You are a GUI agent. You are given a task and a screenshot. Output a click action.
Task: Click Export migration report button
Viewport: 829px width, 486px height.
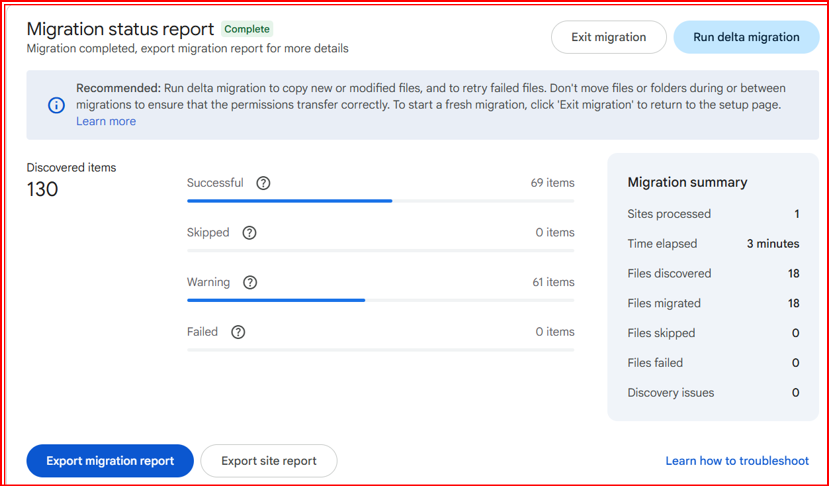[110, 461]
